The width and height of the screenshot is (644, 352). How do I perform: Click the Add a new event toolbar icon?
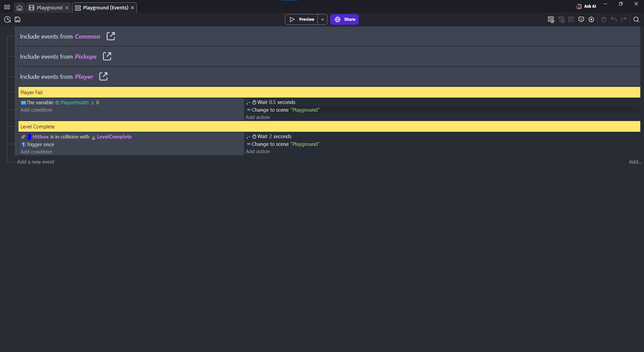pyautogui.click(x=551, y=19)
